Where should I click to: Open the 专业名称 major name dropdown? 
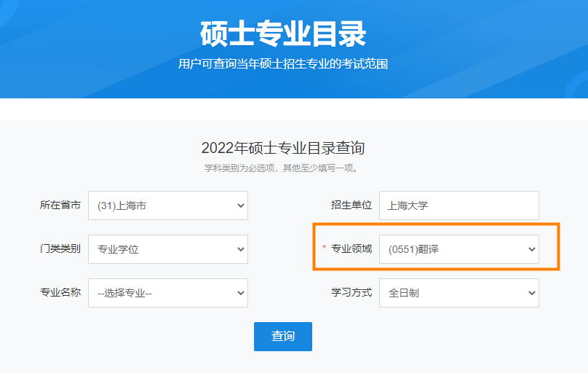[x=167, y=293]
